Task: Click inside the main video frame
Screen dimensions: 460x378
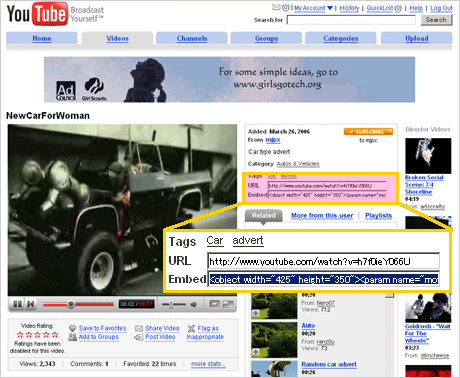Action: coord(122,210)
